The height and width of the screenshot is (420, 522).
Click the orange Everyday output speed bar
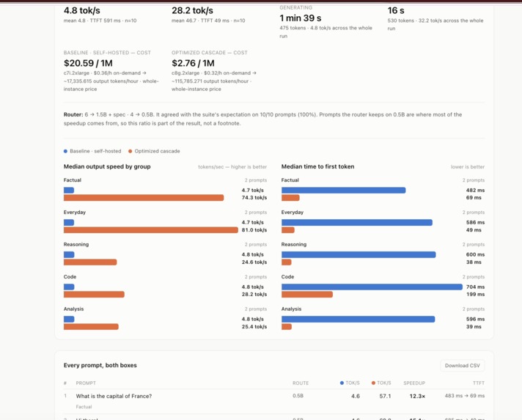[151, 230]
